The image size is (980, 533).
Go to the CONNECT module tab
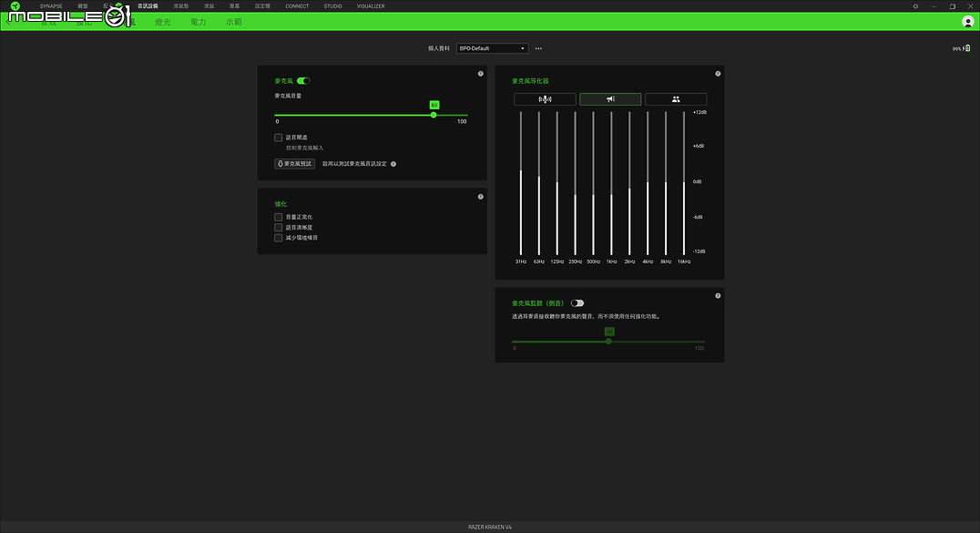pyautogui.click(x=297, y=6)
